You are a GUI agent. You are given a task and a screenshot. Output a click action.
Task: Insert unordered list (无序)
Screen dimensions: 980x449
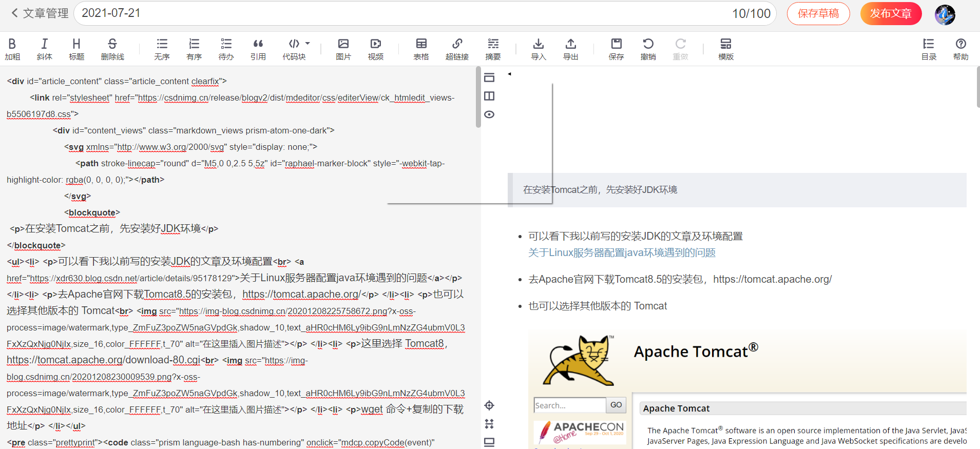coord(162,49)
